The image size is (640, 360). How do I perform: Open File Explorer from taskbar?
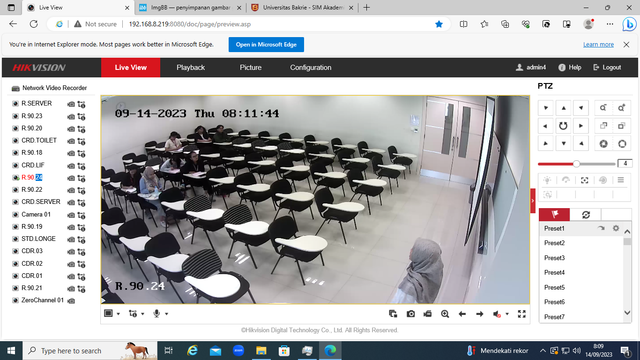coord(261,351)
